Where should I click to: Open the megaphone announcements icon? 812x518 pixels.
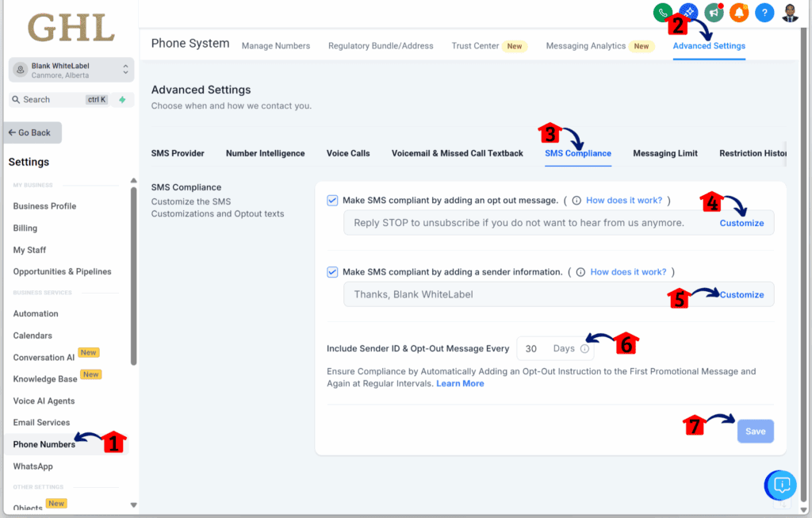tap(714, 13)
